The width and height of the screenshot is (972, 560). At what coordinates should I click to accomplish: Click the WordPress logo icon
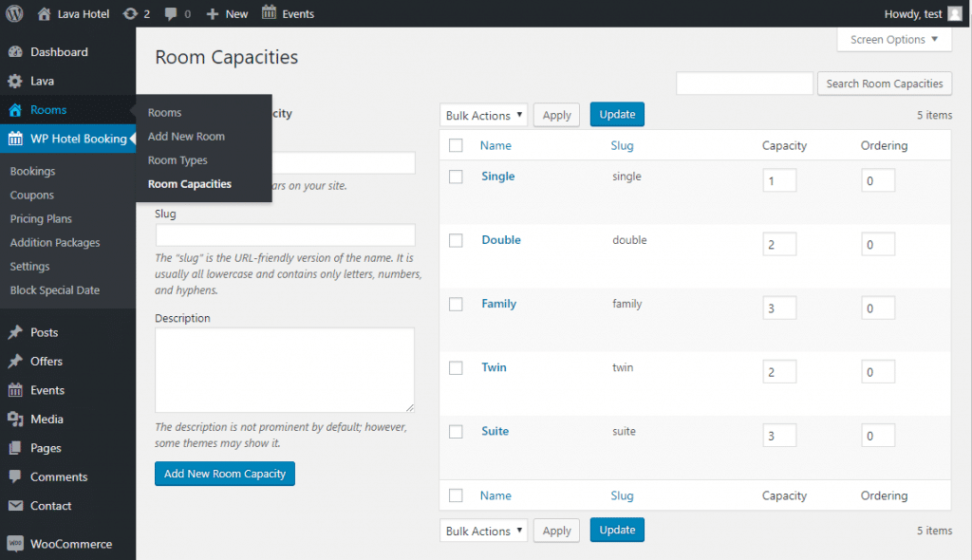pos(15,13)
